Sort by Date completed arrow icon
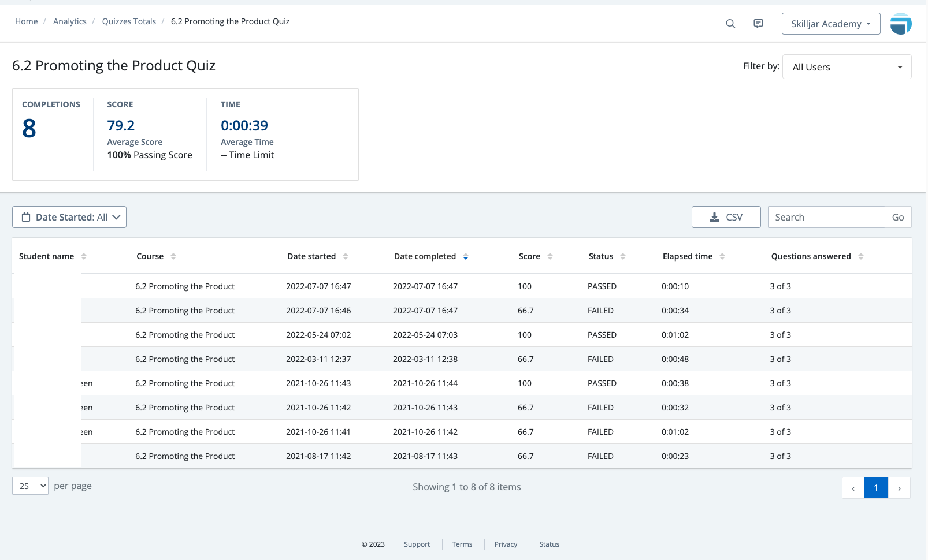Viewport: 928px width, 560px height. tap(466, 256)
